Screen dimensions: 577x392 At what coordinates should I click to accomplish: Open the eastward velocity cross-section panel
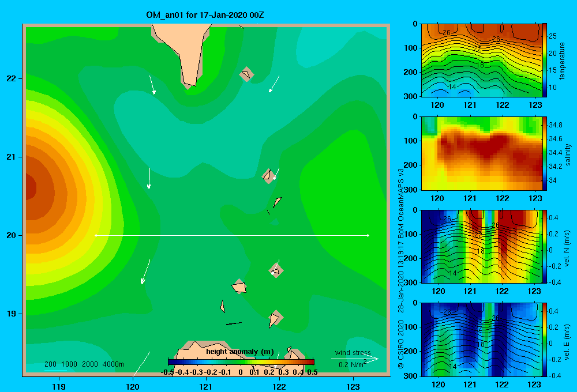point(482,340)
